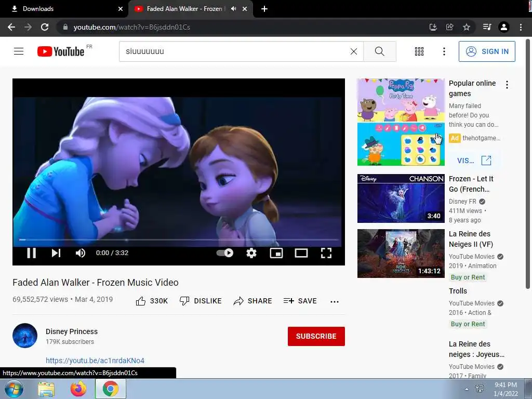532x399 pixels.
Task: Click the share page icon in address bar
Action: click(x=449, y=27)
